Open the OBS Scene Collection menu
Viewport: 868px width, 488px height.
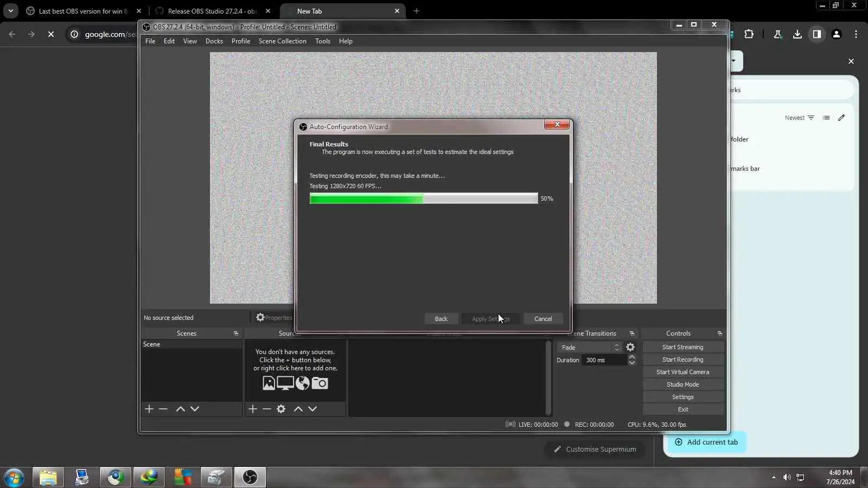tap(283, 41)
